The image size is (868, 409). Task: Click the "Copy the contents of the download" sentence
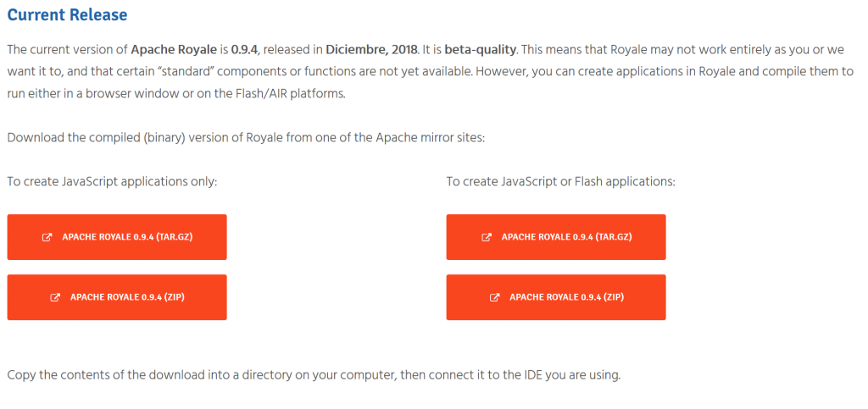pos(314,374)
